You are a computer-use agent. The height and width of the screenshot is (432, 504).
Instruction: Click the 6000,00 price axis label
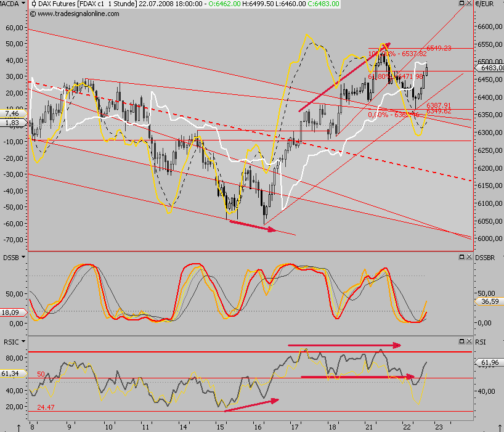pos(490,238)
